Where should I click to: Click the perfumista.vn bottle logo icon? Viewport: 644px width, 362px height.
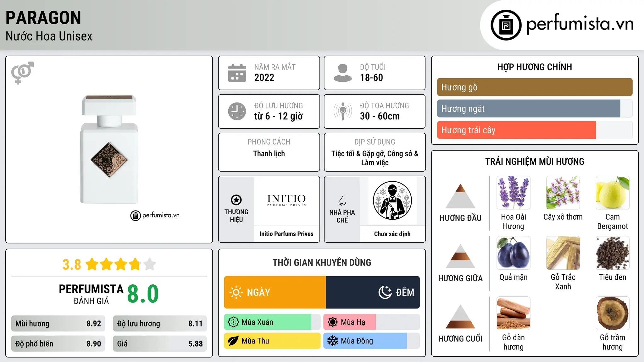[506, 25]
